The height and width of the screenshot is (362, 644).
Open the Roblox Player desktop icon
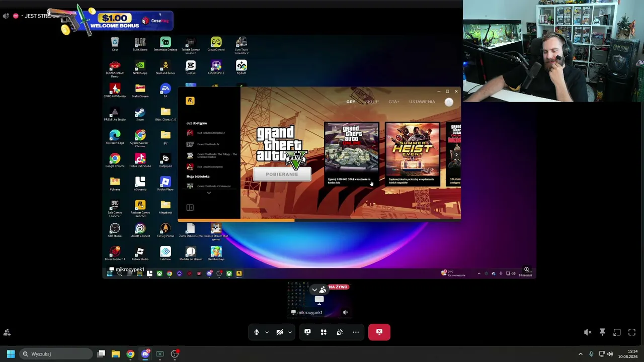(x=166, y=183)
